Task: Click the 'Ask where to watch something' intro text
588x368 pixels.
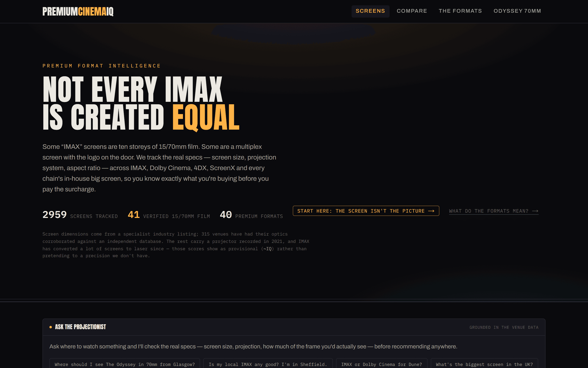Action: [253, 346]
